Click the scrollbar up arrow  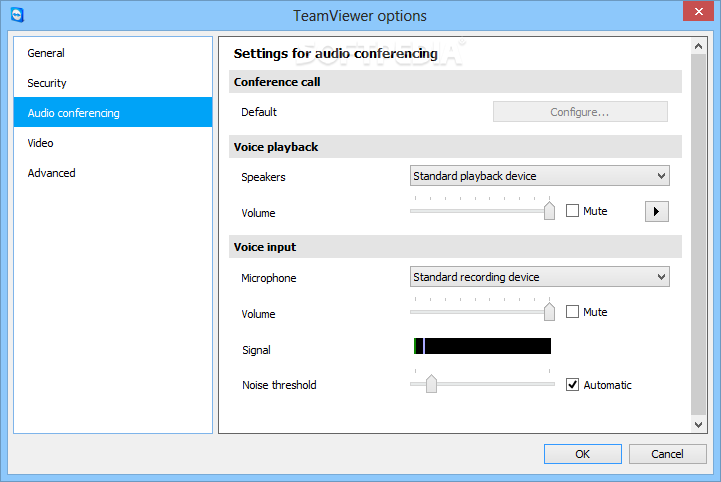[698, 46]
